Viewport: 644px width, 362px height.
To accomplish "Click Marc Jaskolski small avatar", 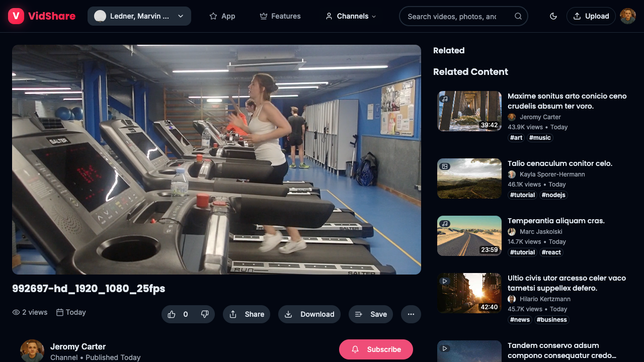I will 512,232.
